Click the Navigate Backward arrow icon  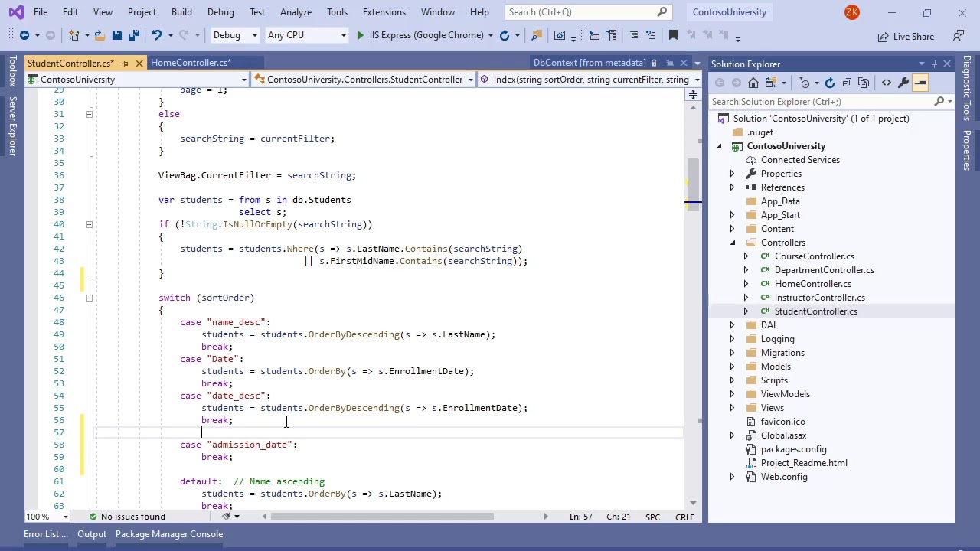[24, 35]
